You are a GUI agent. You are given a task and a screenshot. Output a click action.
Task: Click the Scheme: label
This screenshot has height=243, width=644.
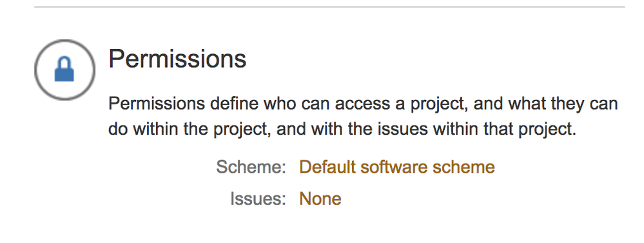coord(251,167)
